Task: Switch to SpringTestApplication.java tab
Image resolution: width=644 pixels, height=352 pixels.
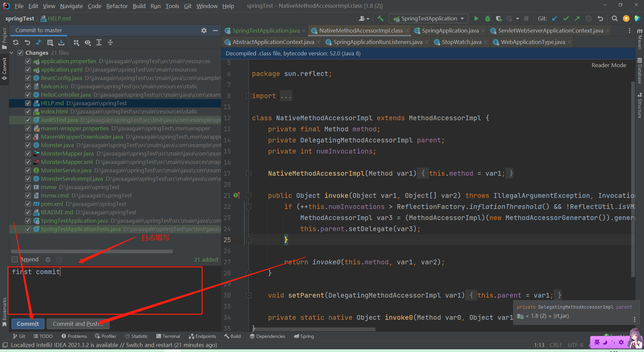Action: pos(266,31)
